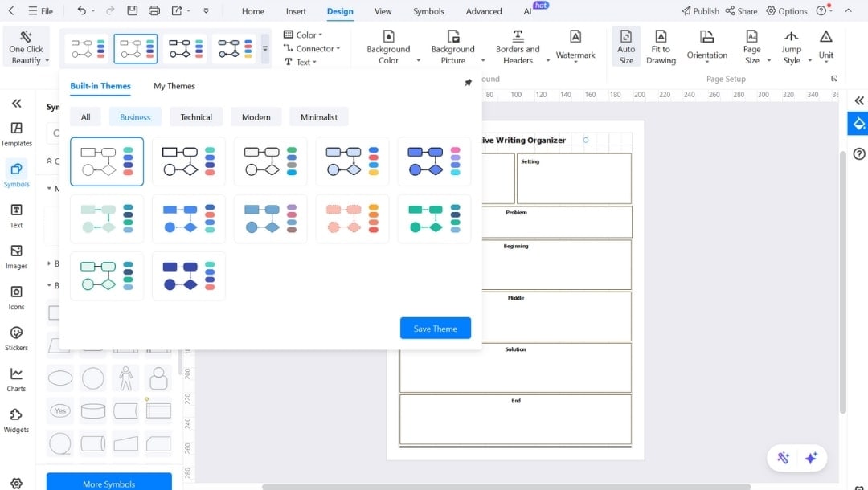
Task: Click the Setting box on canvas
Action: (574, 178)
